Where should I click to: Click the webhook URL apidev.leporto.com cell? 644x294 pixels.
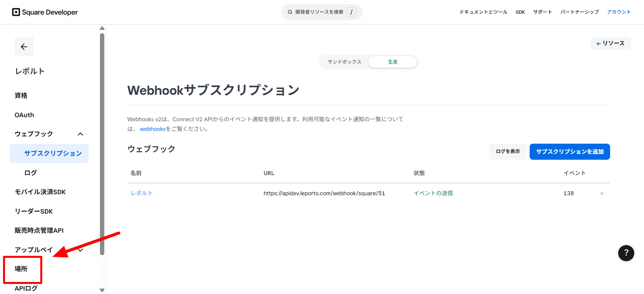(324, 193)
